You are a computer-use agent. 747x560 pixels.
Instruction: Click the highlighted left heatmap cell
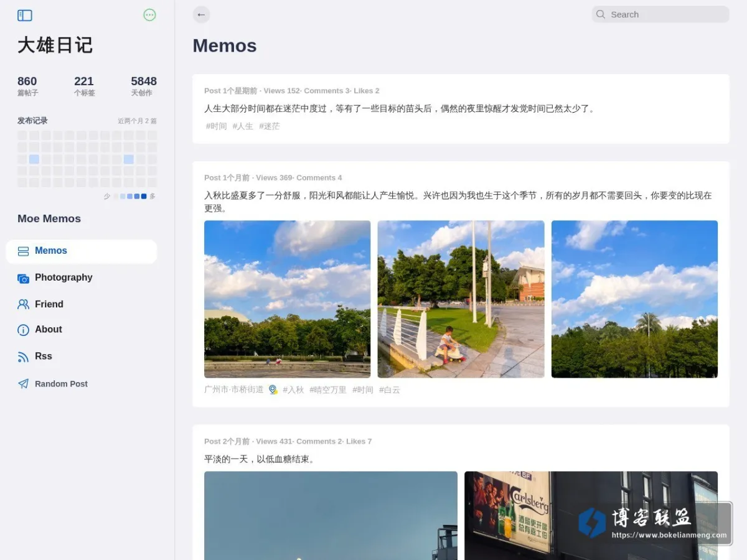[x=34, y=159]
